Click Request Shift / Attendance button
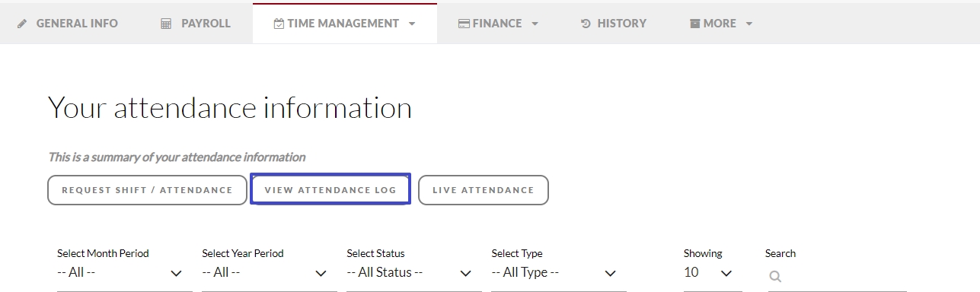Image resolution: width=980 pixels, height=292 pixels. pos(147,190)
